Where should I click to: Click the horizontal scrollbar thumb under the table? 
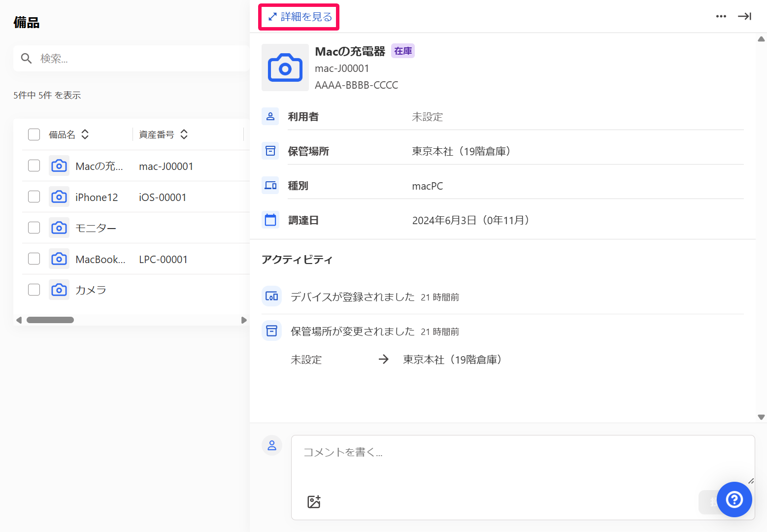point(50,320)
